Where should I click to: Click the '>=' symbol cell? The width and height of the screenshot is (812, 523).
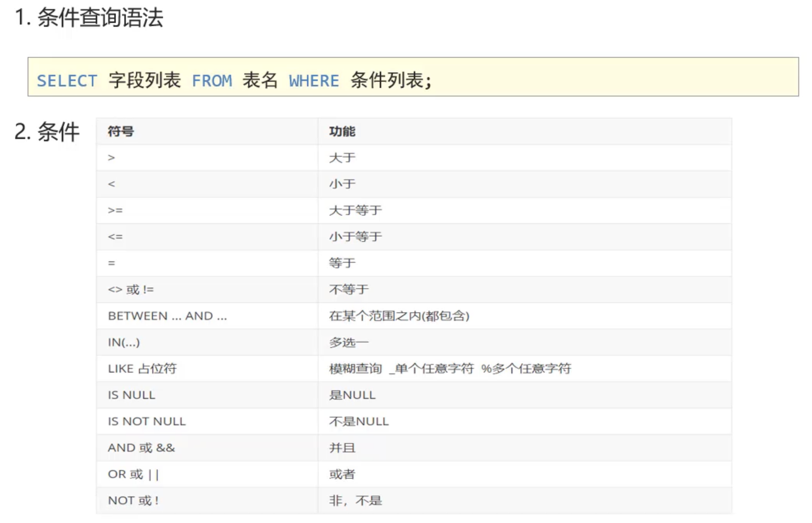click(x=207, y=210)
